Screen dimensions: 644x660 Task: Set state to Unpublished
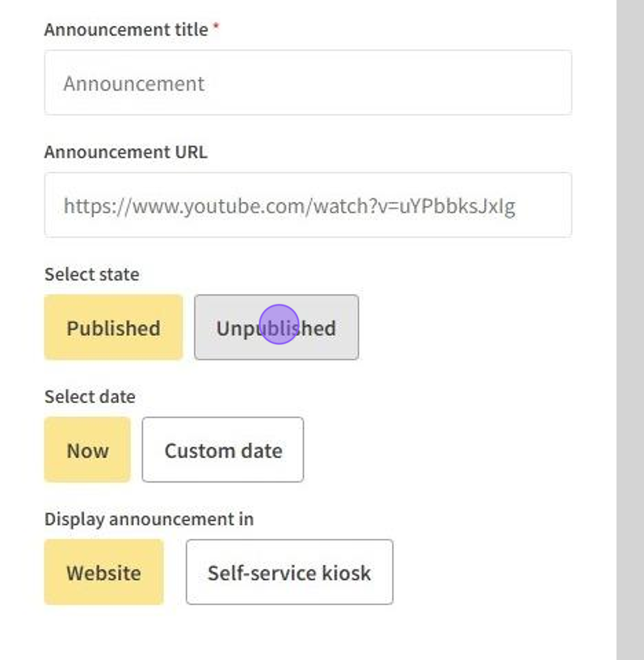pos(276,327)
